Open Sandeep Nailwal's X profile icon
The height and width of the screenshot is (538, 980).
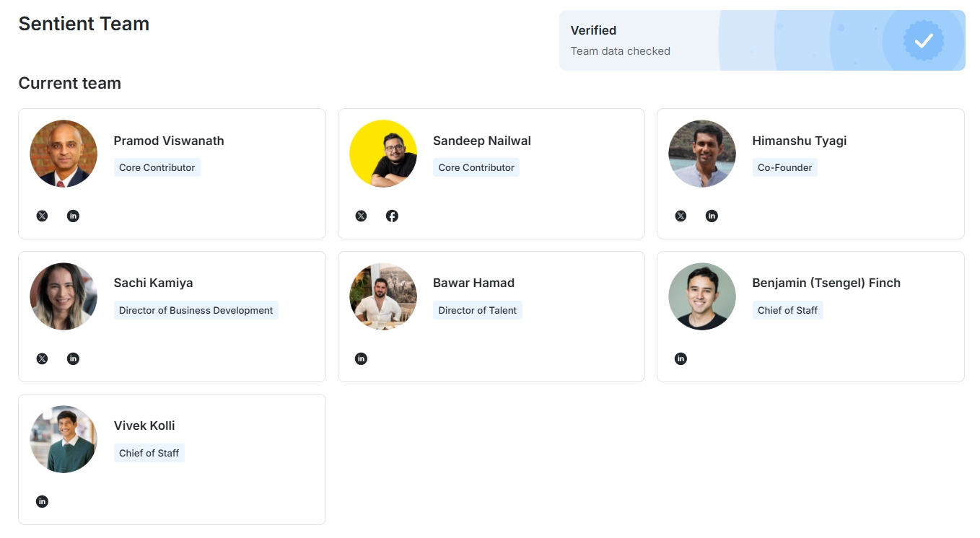tap(361, 216)
